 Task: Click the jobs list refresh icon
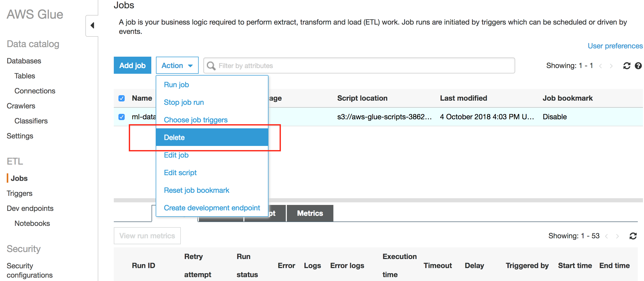click(x=627, y=66)
